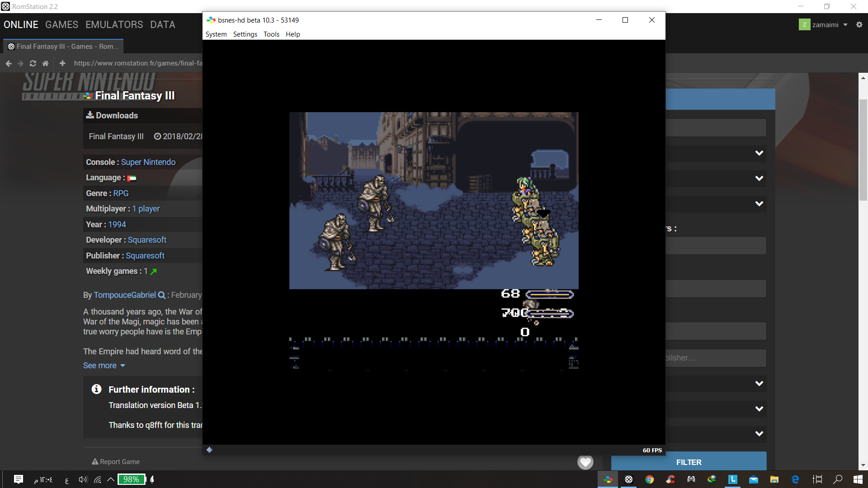This screenshot has height=488, width=868.
Task: Open RomStation settings gear icon
Action: pyautogui.click(x=859, y=25)
